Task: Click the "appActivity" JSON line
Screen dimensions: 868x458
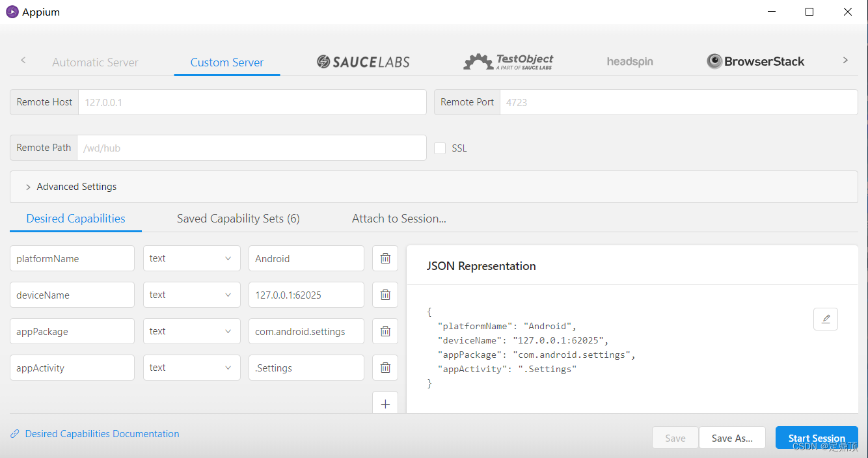Action: pyautogui.click(x=508, y=369)
